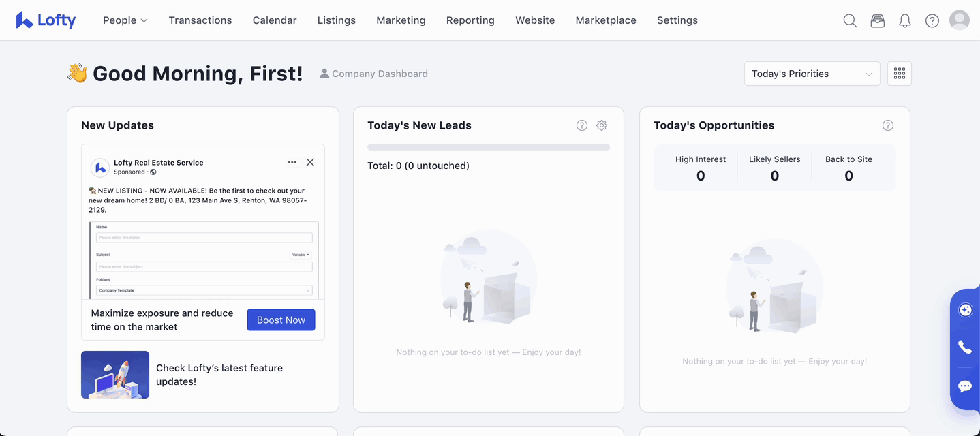Click help icon beside Today's Opportunities

887,125
